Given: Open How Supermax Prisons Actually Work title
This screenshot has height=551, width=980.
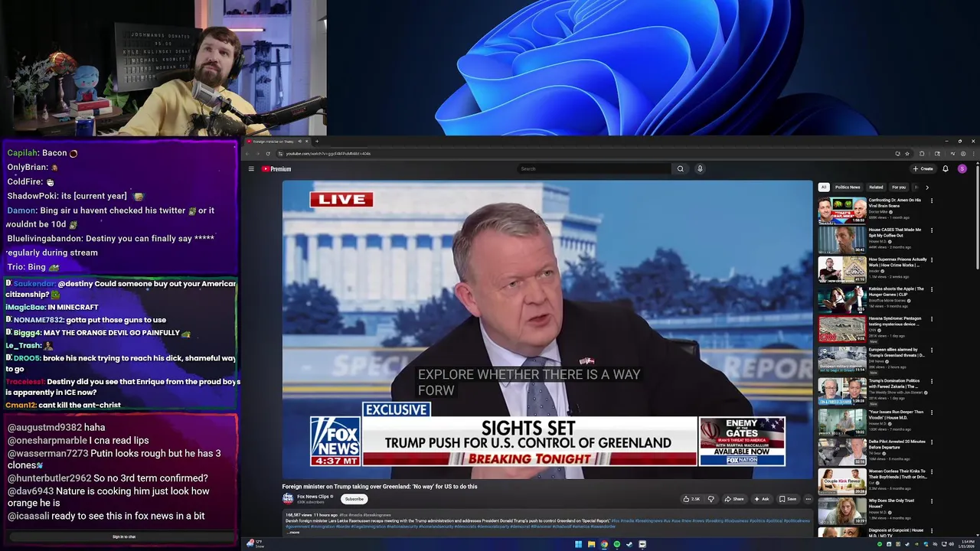Looking at the screenshot, I should pos(897,262).
